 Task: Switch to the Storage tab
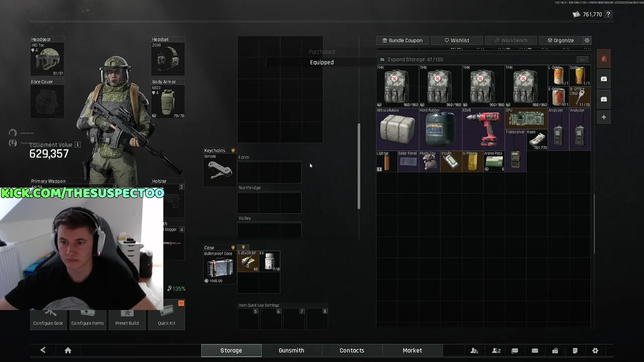point(231,350)
